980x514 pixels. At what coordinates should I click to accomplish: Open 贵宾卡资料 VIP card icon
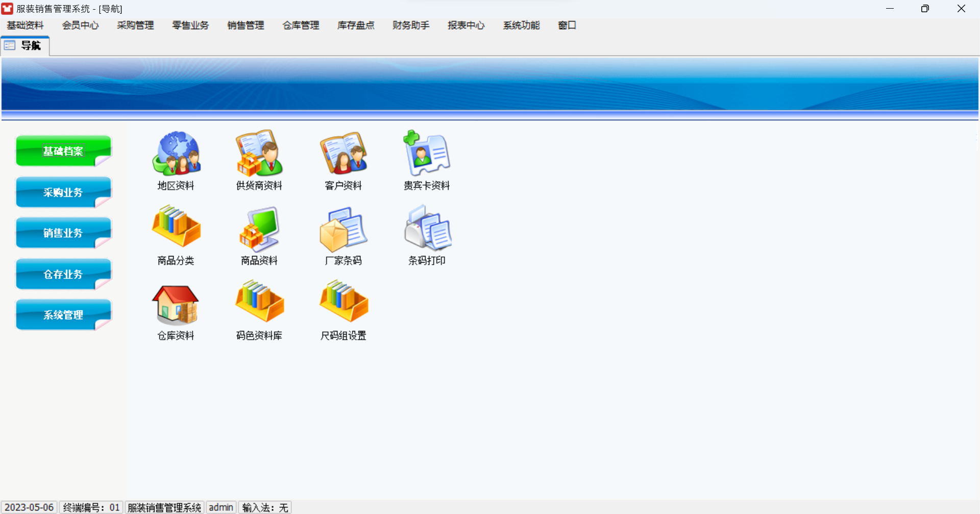tap(427, 153)
